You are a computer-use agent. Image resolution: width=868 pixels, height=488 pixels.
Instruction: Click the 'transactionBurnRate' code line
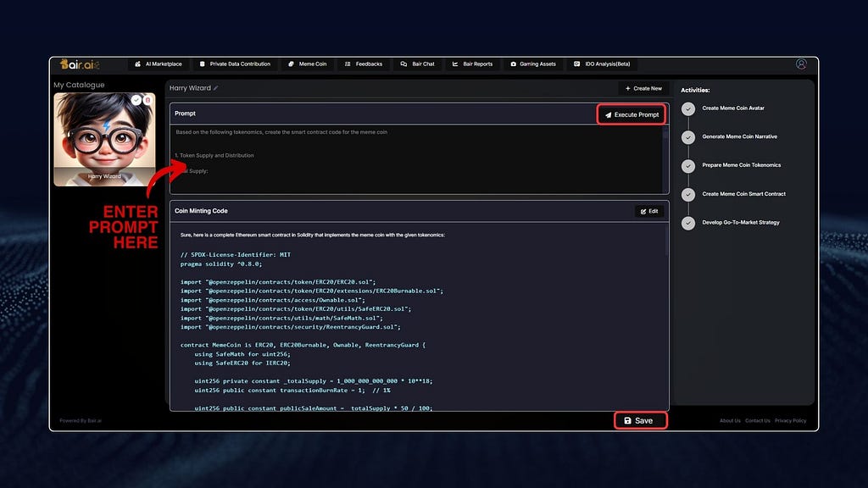tap(292, 390)
